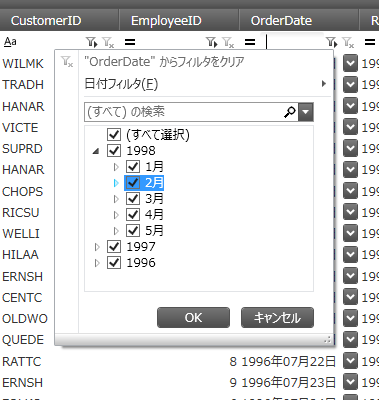Open the date dropdown in the WILMK row
The width and height of the screenshot is (379, 400).
pyautogui.click(x=350, y=63)
